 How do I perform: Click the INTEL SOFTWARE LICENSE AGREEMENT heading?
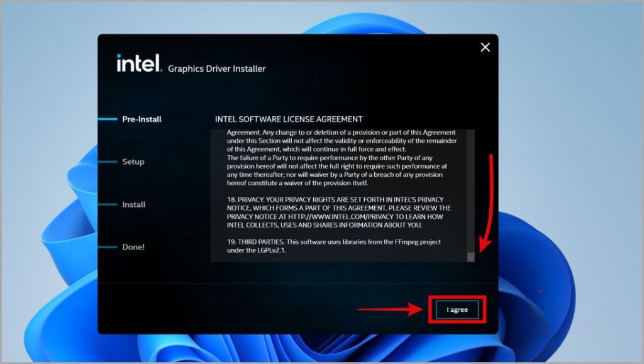click(289, 119)
